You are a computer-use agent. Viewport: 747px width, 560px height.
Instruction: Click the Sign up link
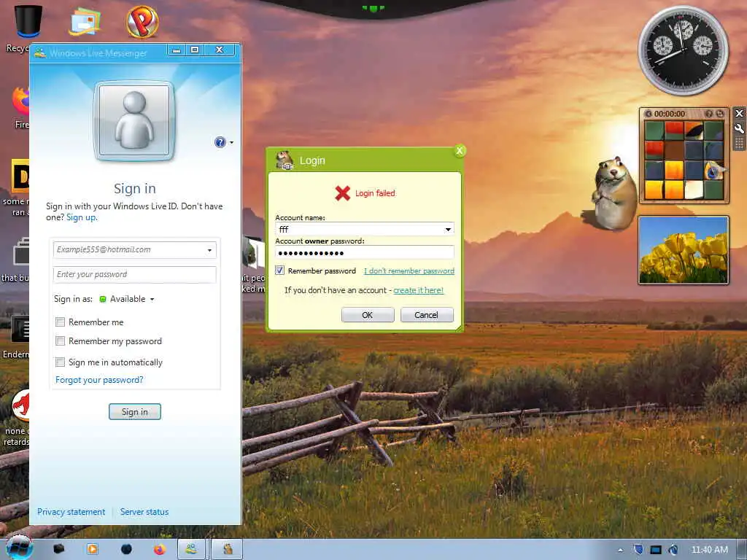tap(81, 217)
